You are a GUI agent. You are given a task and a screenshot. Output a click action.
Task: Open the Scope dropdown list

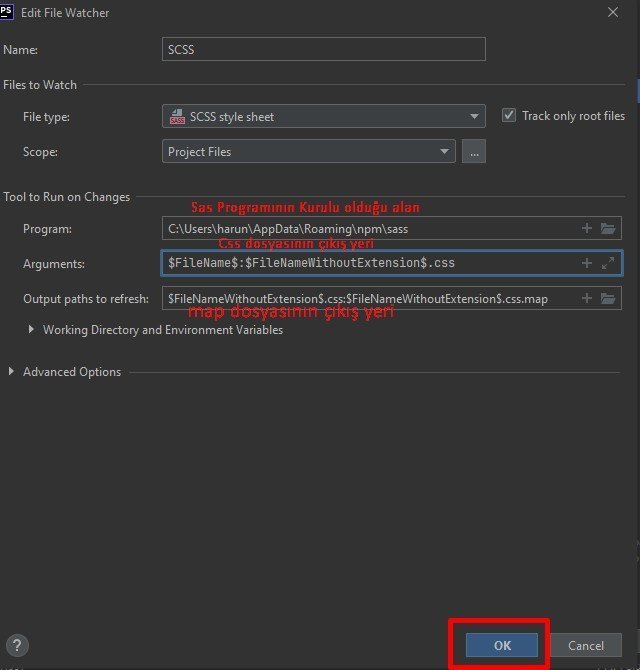pos(444,152)
